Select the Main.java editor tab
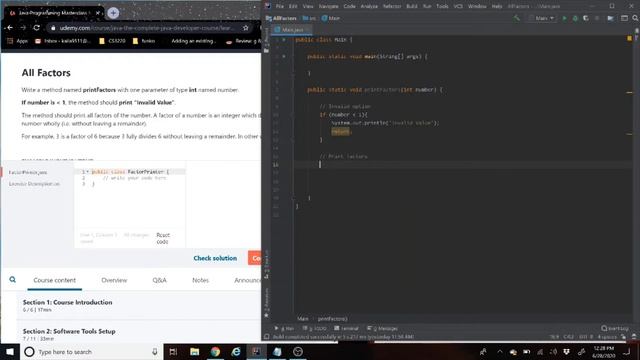Screen dimensions: 640x360 tap(292, 30)
